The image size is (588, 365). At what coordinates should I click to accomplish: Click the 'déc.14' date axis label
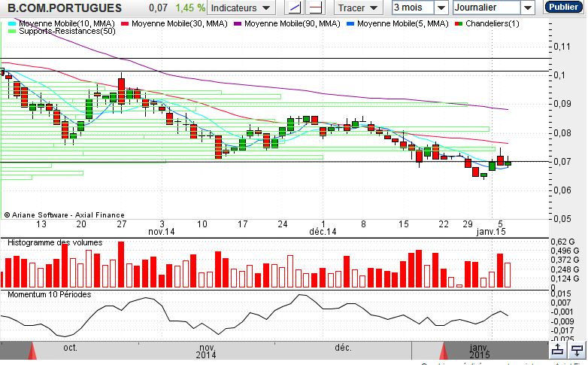pyautogui.click(x=323, y=232)
